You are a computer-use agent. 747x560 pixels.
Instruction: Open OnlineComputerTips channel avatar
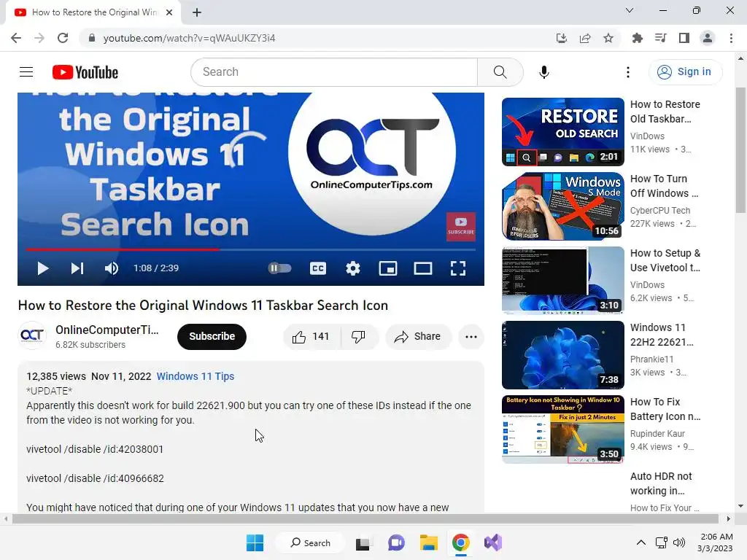coord(32,335)
